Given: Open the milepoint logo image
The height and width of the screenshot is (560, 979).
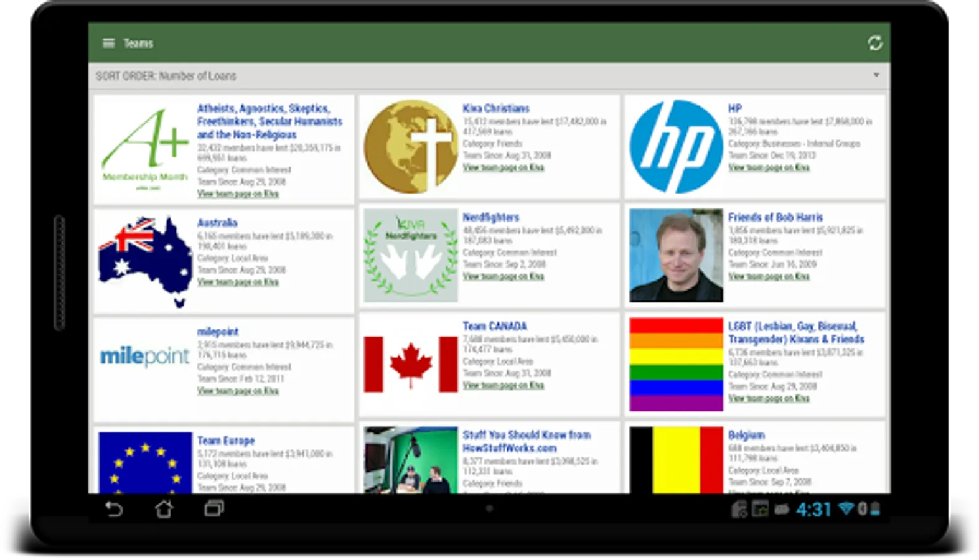Looking at the screenshot, I should (145, 356).
